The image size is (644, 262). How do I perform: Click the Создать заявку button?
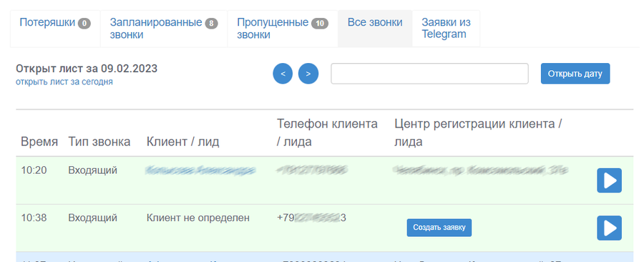439,228
